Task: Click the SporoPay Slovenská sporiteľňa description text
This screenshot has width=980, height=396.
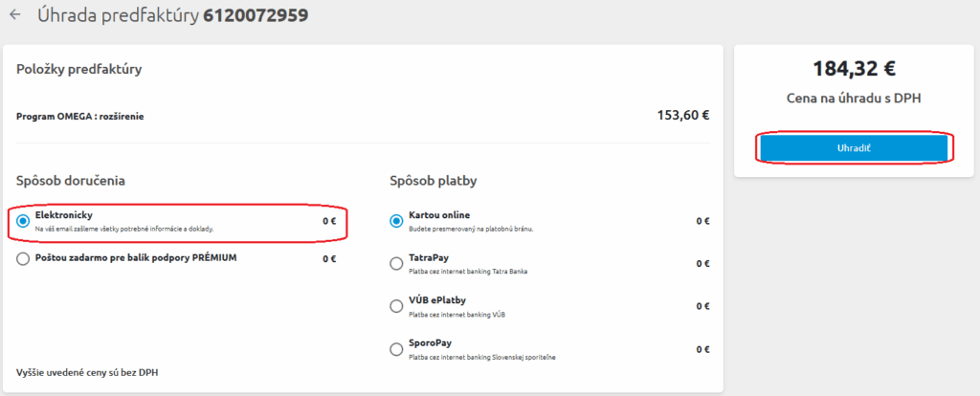Action: tap(481, 358)
